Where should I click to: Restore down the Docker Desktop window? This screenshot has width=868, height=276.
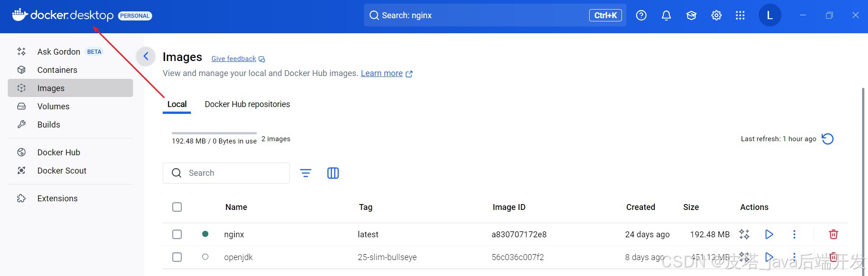829,15
